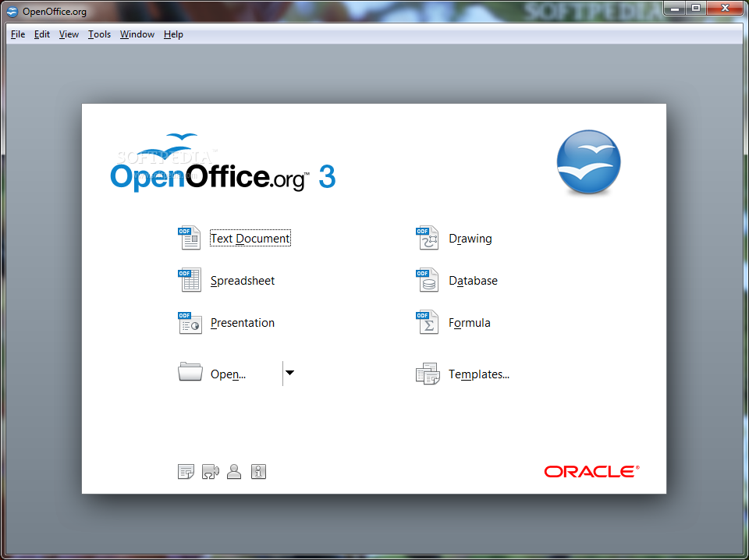Click the blue seagull globe logo
This screenshot has width=749, height=560.
588,162
